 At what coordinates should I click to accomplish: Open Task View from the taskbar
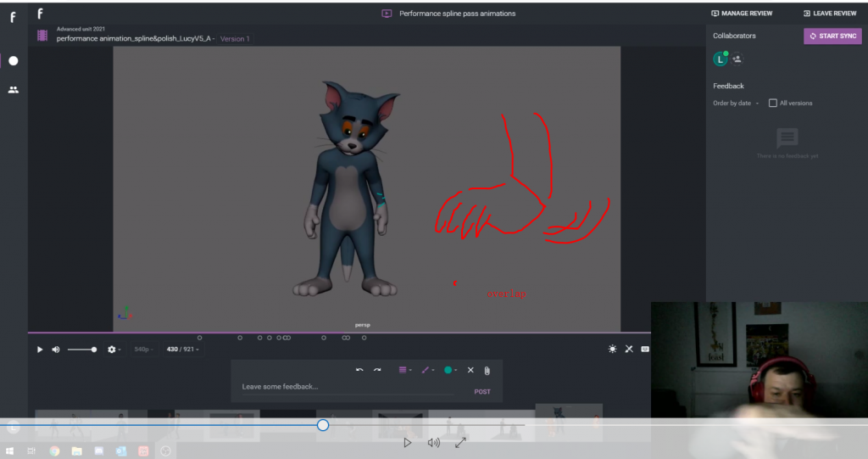pyautogui.click(x=31, y=451)
